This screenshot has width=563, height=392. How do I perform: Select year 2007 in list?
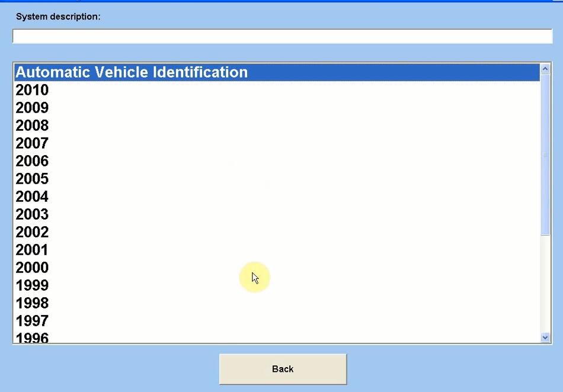(x=277, y=143)
